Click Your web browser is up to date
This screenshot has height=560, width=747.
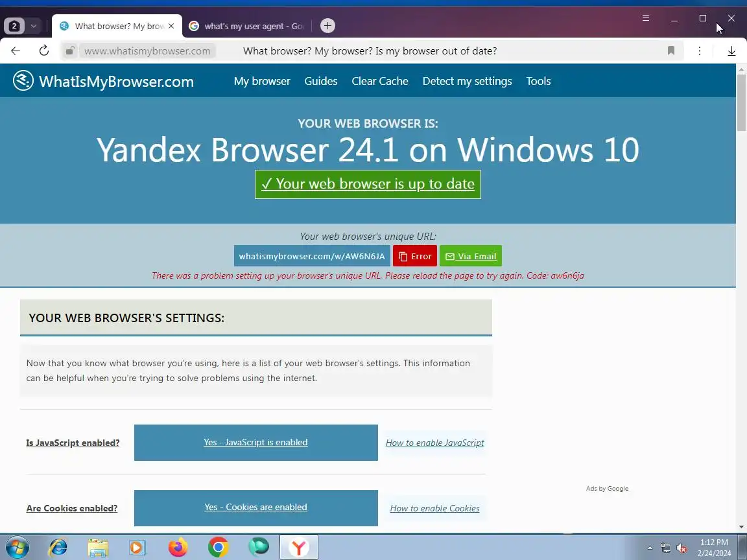click(368, 184)
